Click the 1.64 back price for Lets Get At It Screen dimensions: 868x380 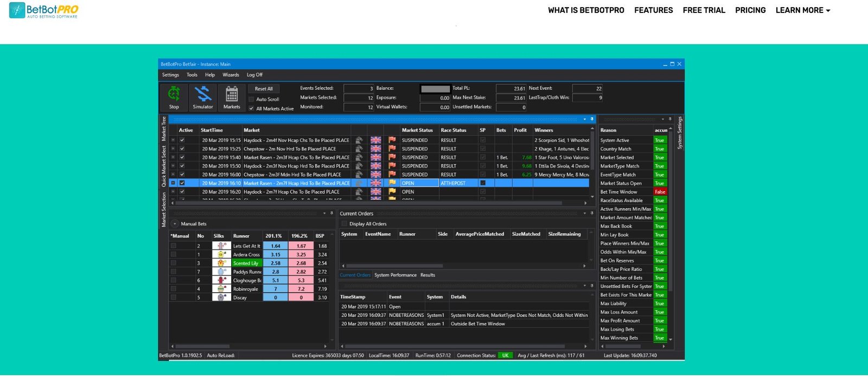[276, 246]
